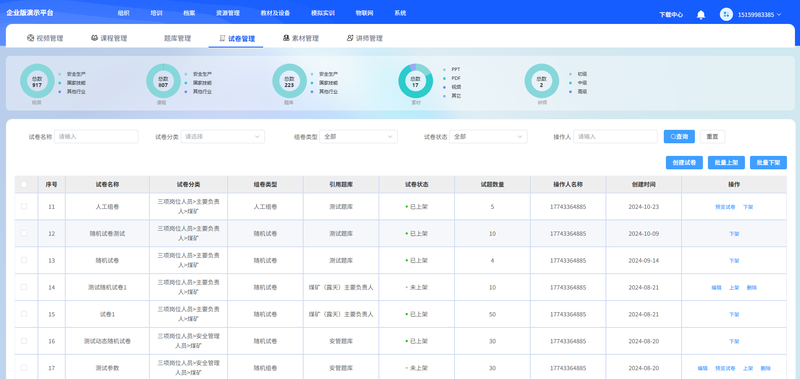Toggle the PPT legend entry
The height and width of the screenshot is (379, 800).
(x=452, y=69)
